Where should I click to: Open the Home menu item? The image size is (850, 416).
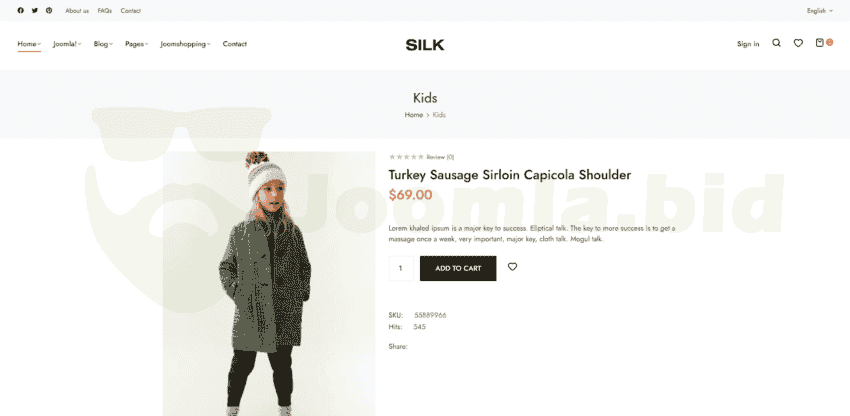(29, 44)
